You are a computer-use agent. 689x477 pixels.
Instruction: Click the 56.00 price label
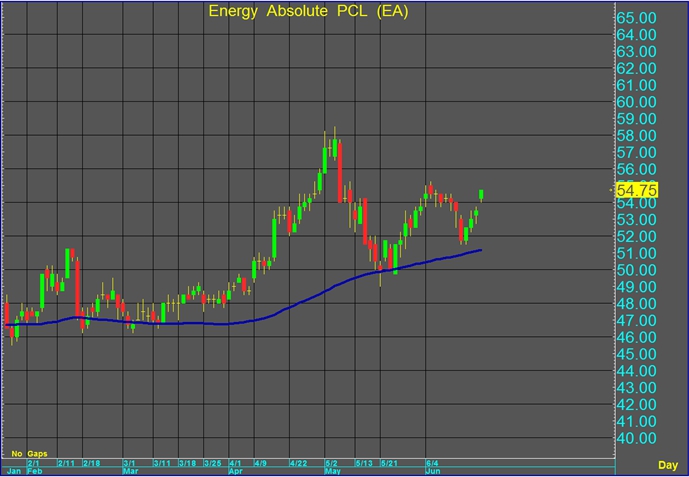(636, 169)
